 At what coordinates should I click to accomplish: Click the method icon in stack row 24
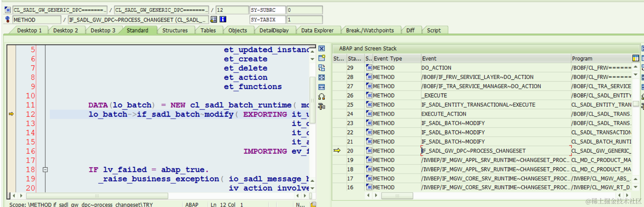pyautogui.click(x=369, y=114)
